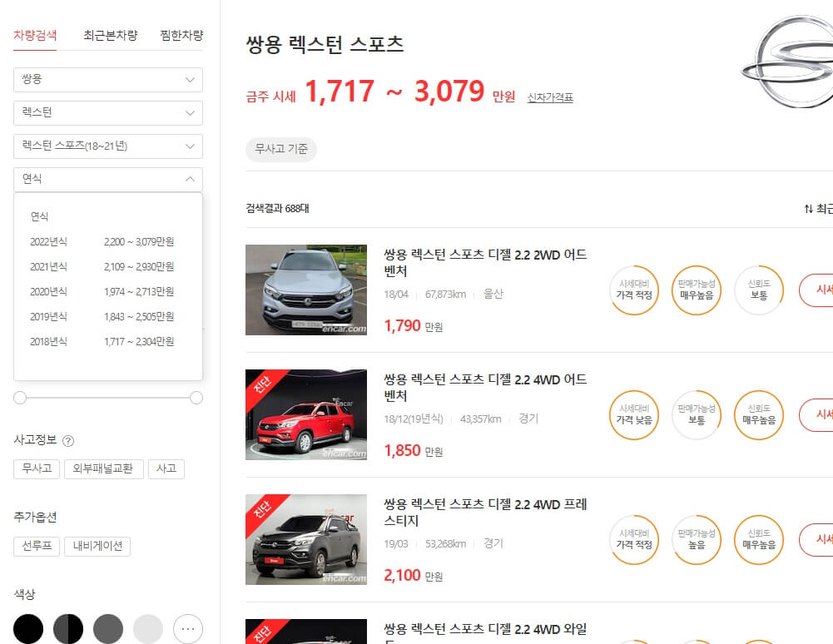Click 시세 button for the 1,790만원 listing

(816, 290)
